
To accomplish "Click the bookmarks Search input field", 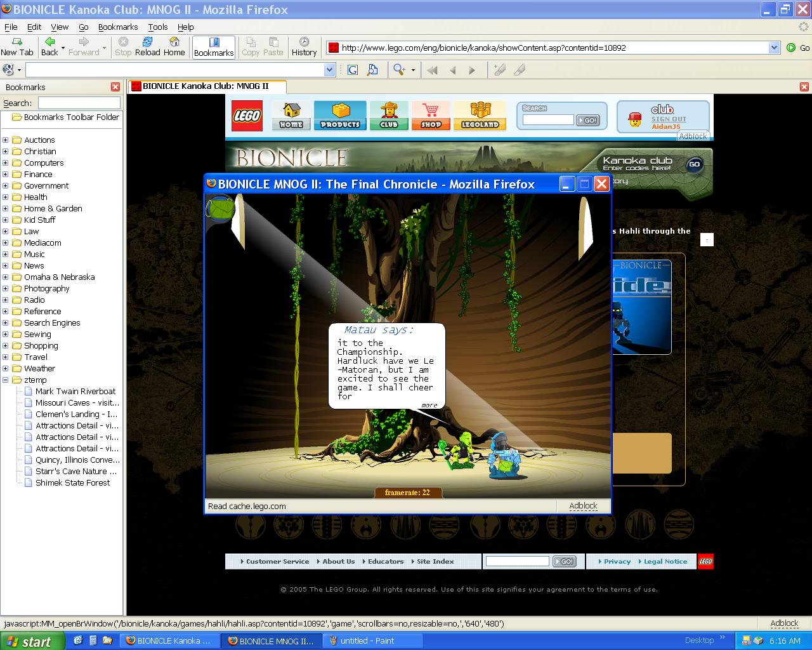I will 79,103.
